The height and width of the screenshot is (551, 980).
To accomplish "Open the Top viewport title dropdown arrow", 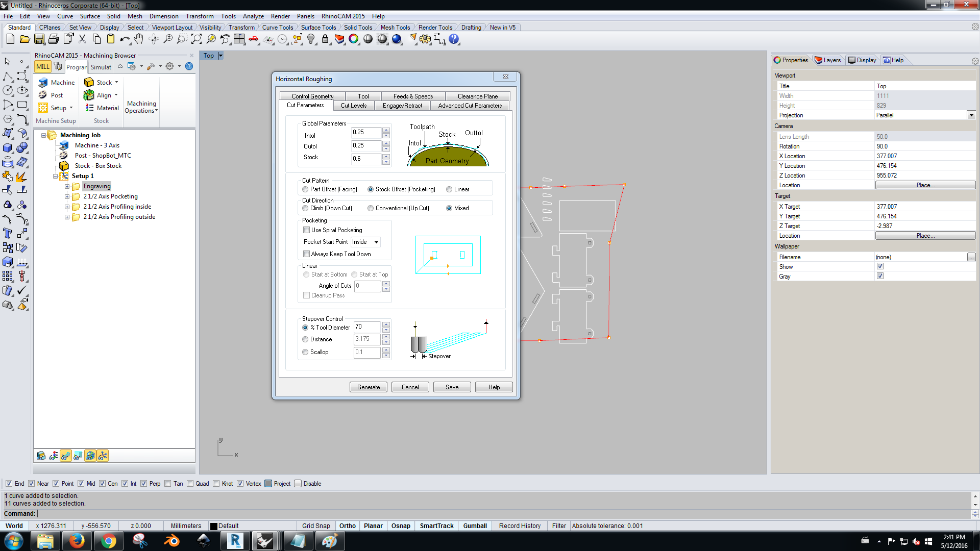I will point(220,56).
